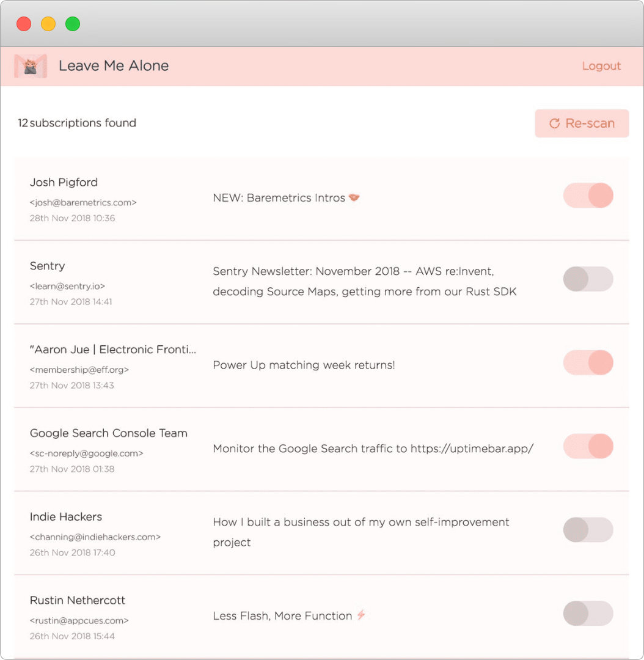Click the Re-scan button

pyautogui.click(x=582, y=123)
